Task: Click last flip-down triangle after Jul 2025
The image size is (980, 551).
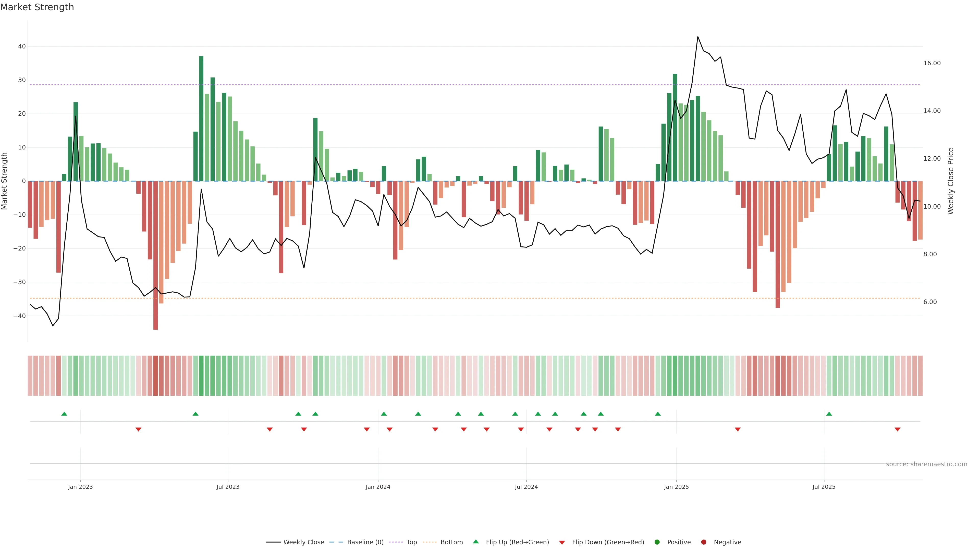Action: tap(898, 429)
